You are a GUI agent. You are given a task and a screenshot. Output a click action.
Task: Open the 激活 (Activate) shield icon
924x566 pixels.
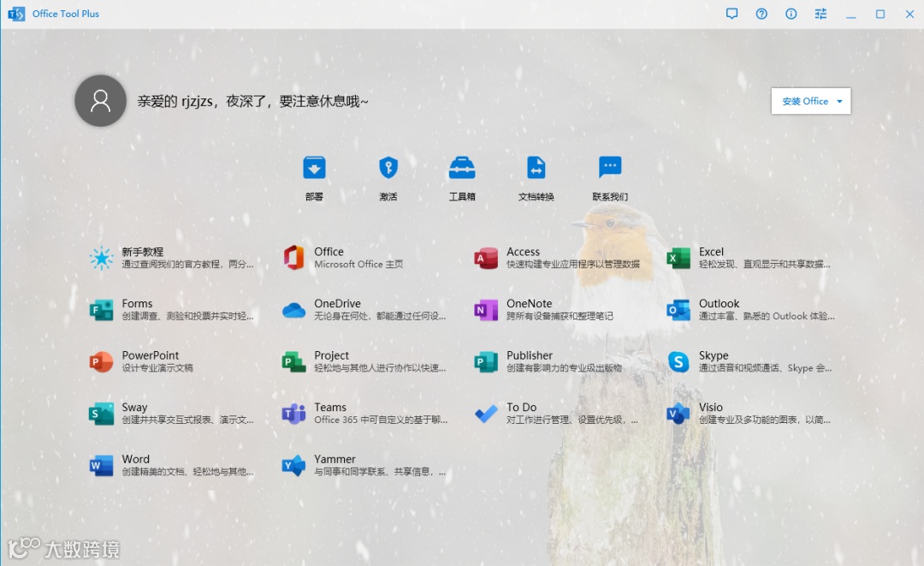pos(388,168)
